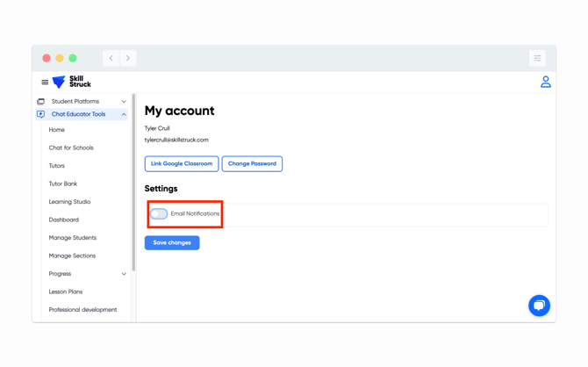Image resolution: width=588 pixels, height=367 pixels.
Task: Open the chat support bubble
Action: coord(539,305)
